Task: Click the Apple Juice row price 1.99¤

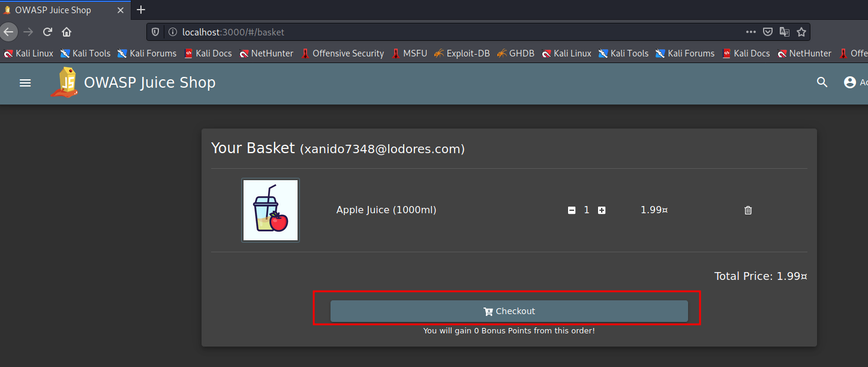Action: [654, 210]
